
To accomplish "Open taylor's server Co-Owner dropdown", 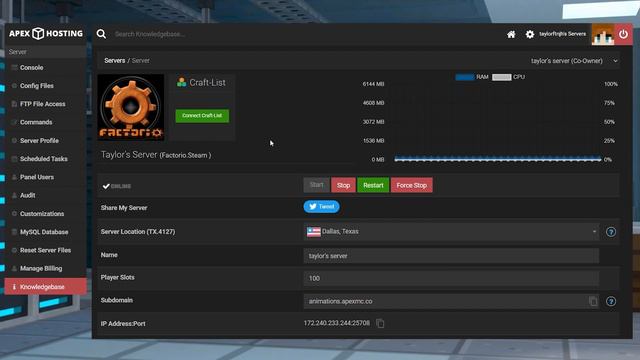I will pos(574,61).
